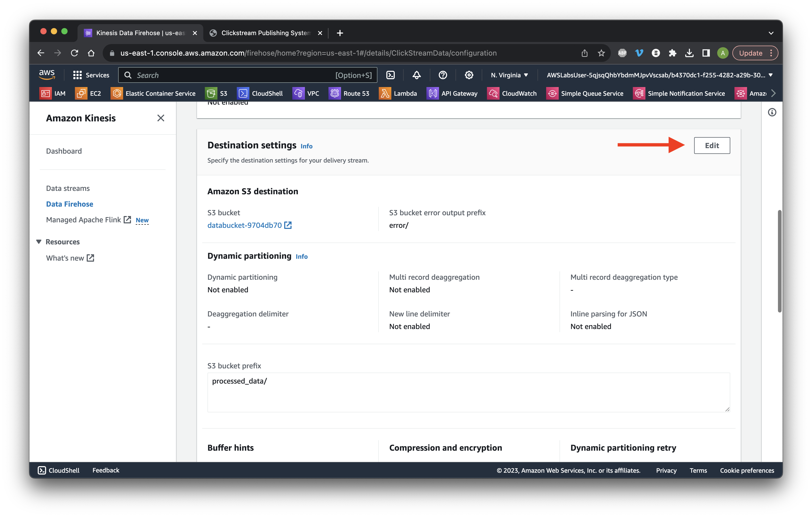This screenshot has height=517, width=812.
Task: Open the S3 shortcut
Action: (x=216, y=94)
